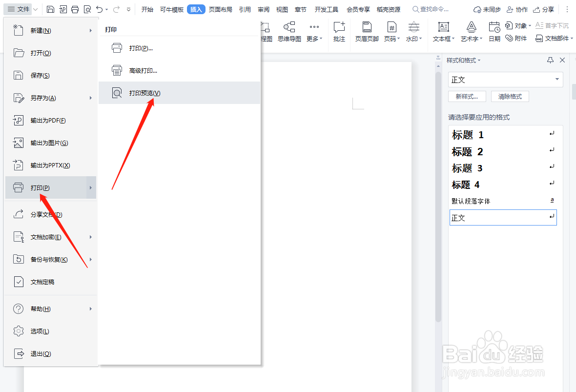Switch to the 审阅 ribbon tab
This screenshot has height=392, width=576.
pos(264,10)
